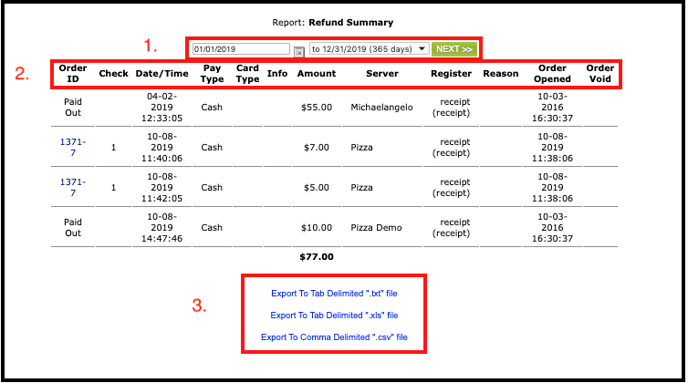The width and height of the screenshot is (688, 383).
Task: Open the calendar picker icon
Action: point(299,52)
